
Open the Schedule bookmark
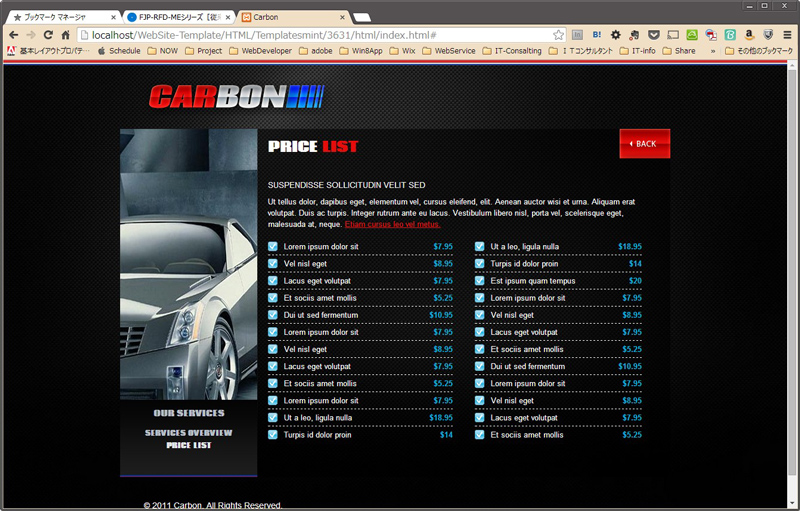119,51
